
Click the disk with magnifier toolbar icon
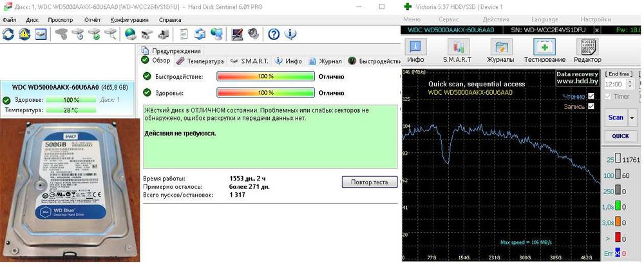coord(110,34)
